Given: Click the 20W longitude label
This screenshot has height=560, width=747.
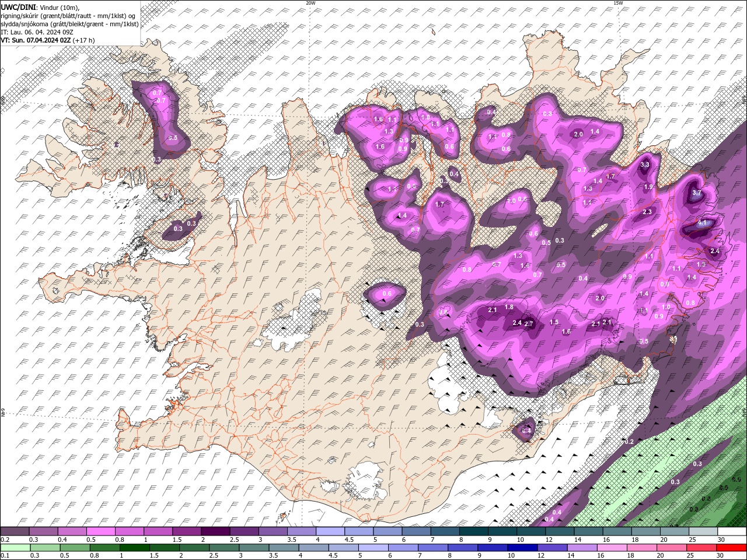Looking at the screenshot, I should pos(310,3).
